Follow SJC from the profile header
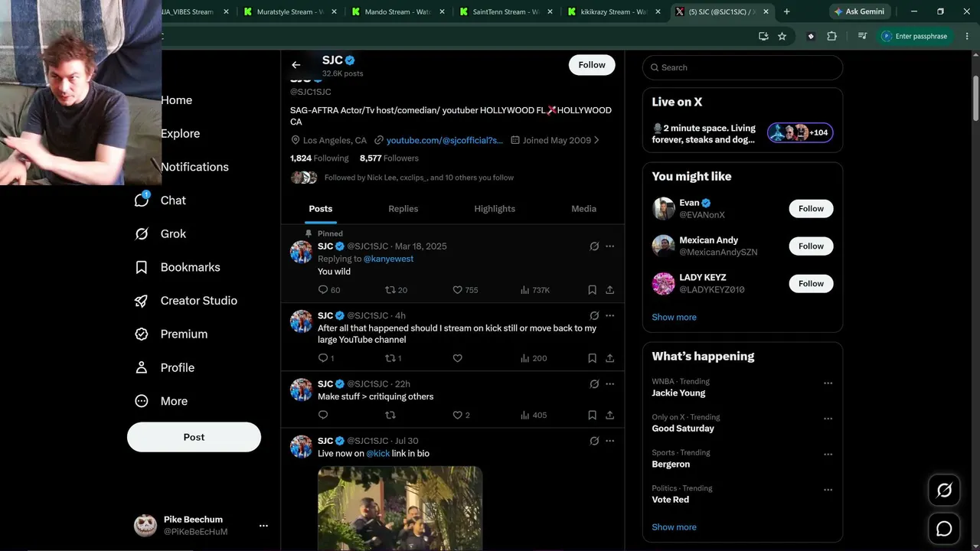Viewport: 980px width, 551px height. 592,65
